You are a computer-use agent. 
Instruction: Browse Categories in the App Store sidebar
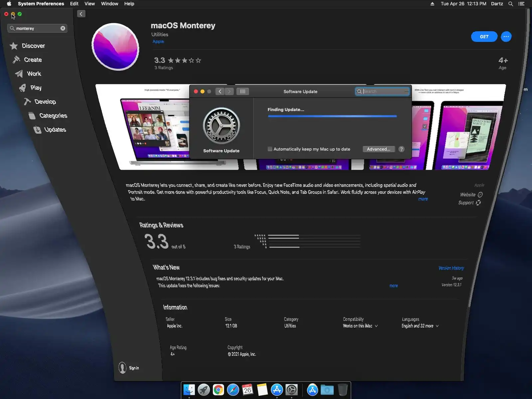point(48,116)
